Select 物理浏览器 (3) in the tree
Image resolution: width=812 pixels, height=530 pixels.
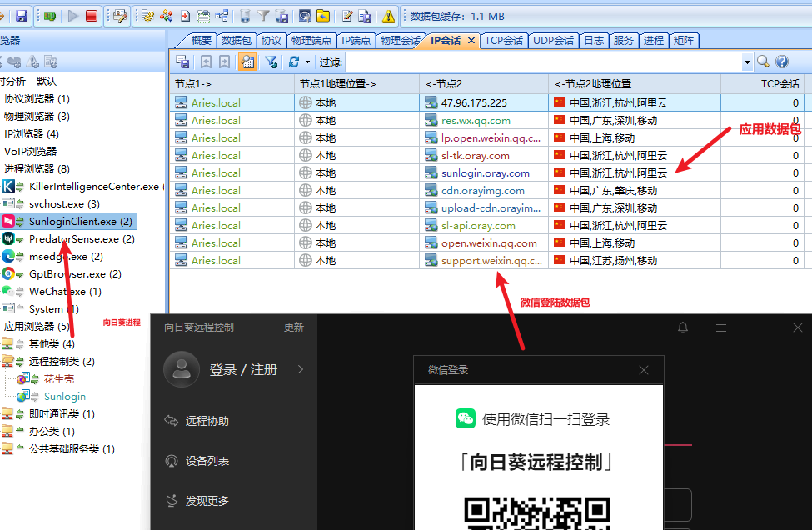[37, 117]
